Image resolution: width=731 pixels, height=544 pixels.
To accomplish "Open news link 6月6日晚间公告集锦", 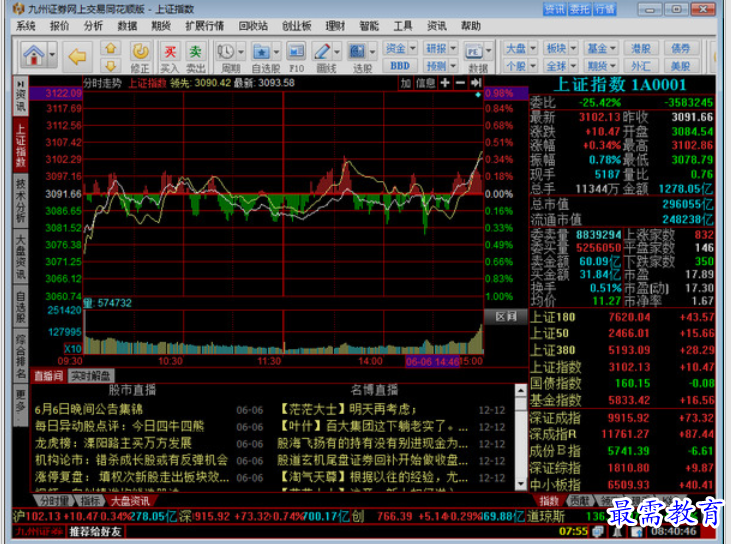I will [x=89, y=409].
